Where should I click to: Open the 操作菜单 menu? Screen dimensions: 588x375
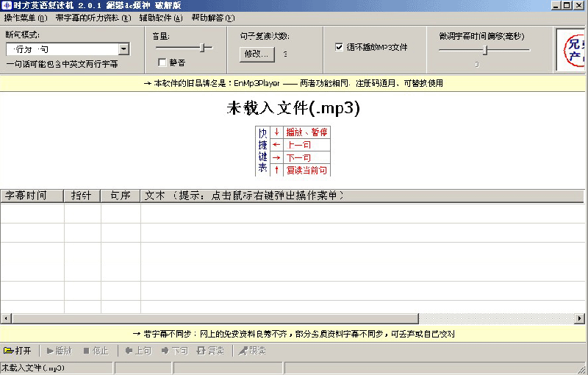tap(25, 18)
